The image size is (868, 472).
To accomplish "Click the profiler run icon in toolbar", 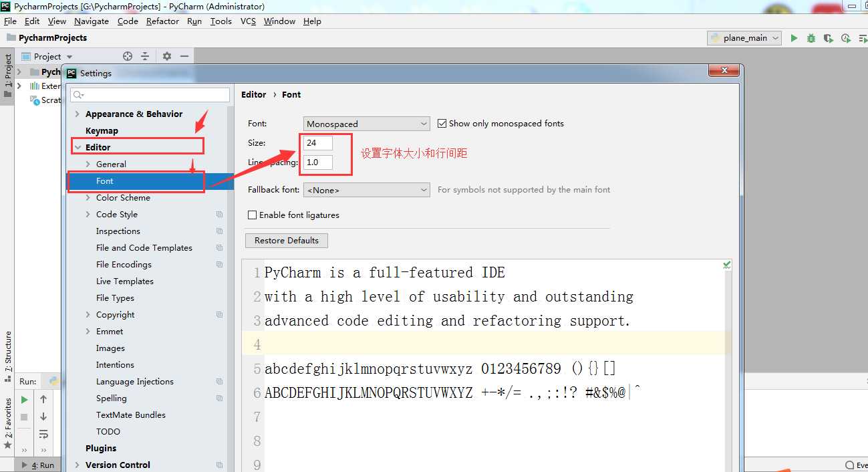I will click(x=846, y=38).
